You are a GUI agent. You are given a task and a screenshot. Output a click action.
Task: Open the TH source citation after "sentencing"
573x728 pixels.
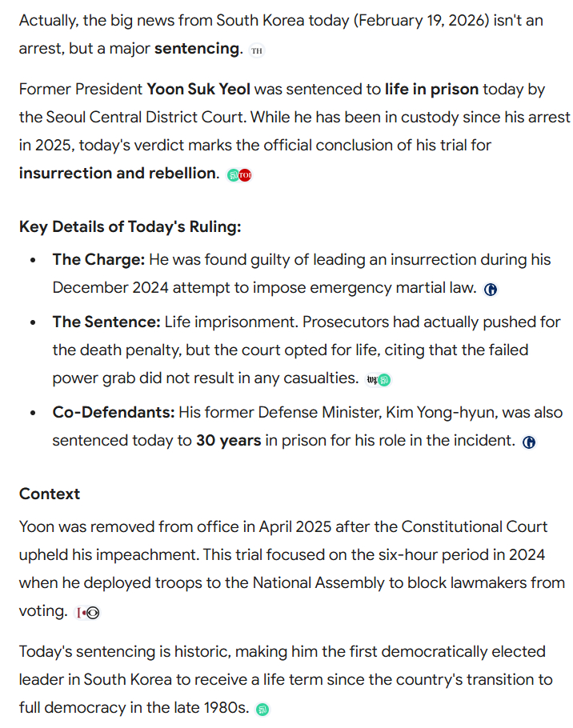click(256, 51)
